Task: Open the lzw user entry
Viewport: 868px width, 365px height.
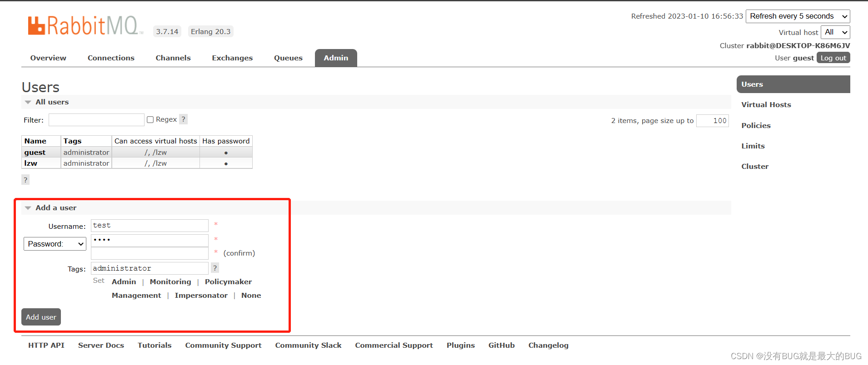Action: pyautogui.click(x=31, y=163)
